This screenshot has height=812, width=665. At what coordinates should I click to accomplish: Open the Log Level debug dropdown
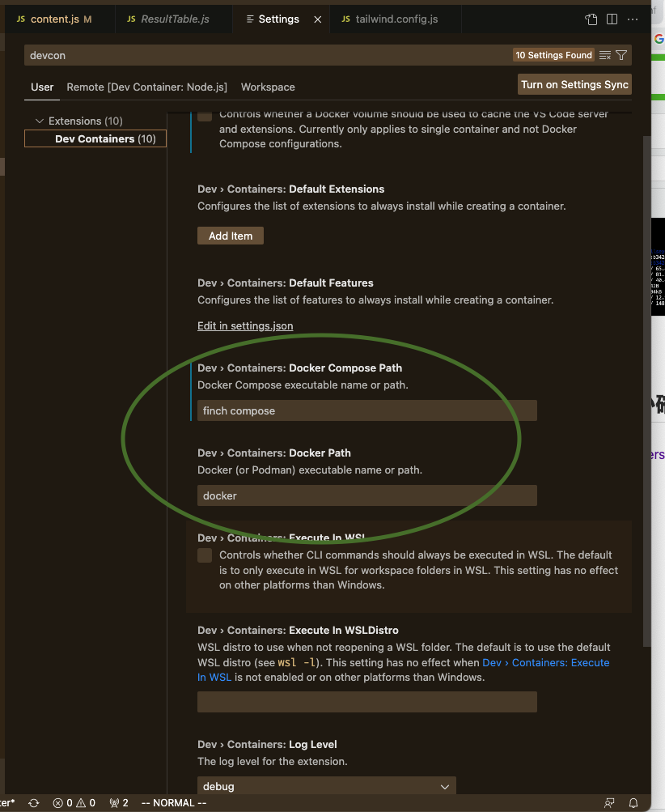tap(327, 786)
